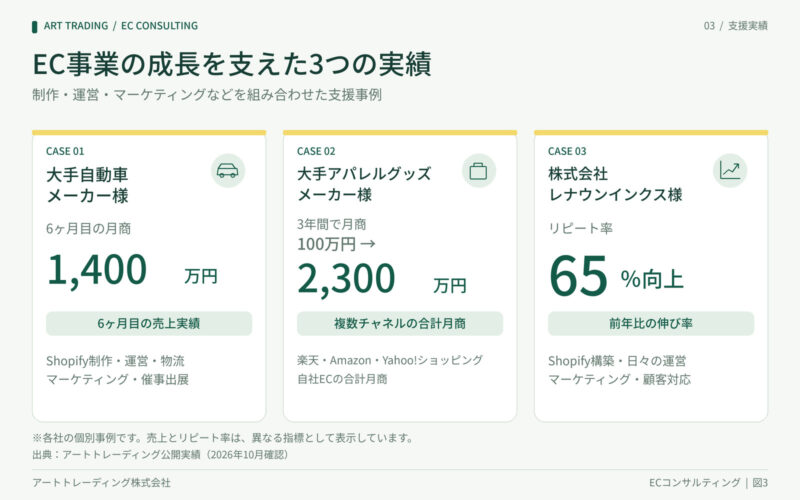Click the '万円' unit next to 1,400
The height and width of the screenshot is (500, 800).
[201, 276]
